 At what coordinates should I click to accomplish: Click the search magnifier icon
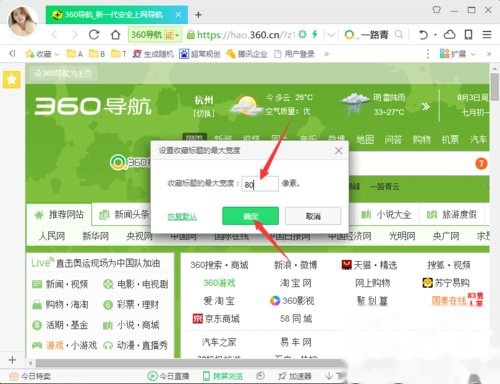click(x=399, y=34)
